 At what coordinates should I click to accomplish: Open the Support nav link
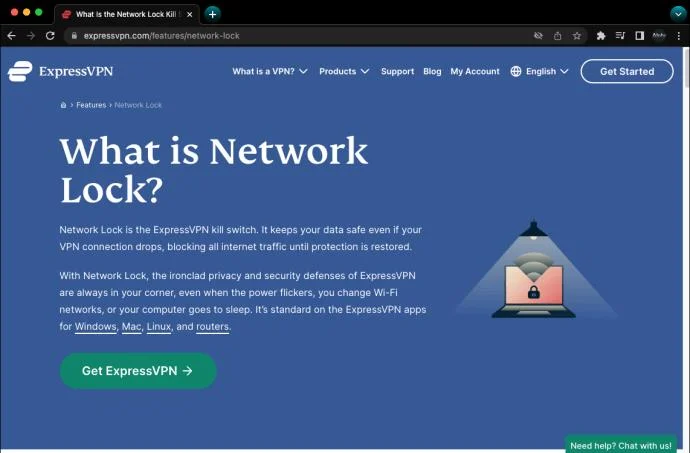pyautogui.click(x=397, y=71)
